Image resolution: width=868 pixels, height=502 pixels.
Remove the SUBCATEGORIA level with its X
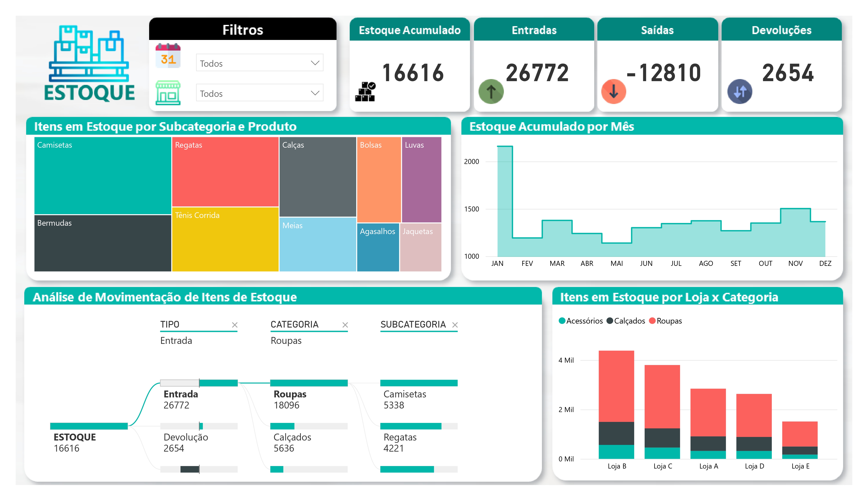point(455,325)
